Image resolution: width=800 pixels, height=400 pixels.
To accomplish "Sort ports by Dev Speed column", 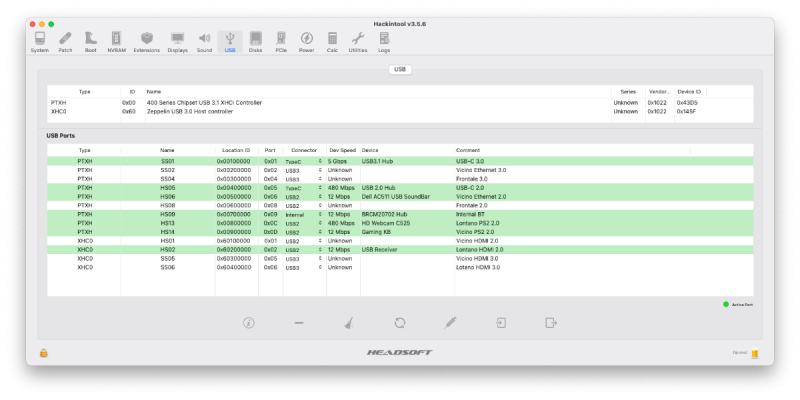I will [343, 151].
